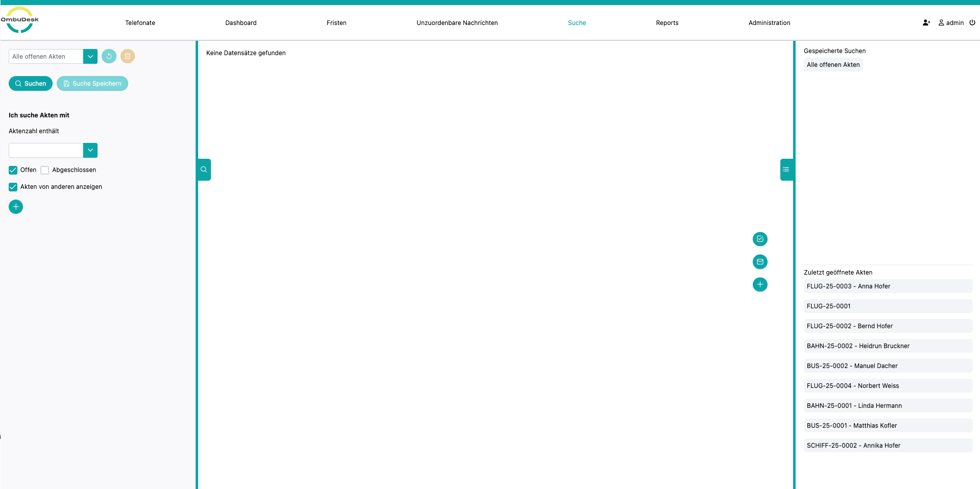Go to the Dashboard tab
The image size is (980, 489).
(x=241, y=23)
